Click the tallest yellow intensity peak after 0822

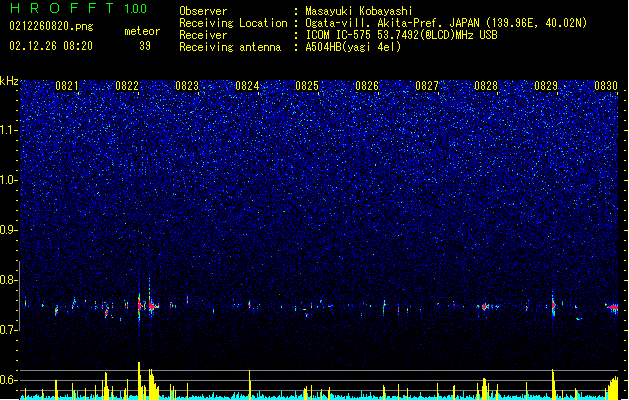pos(139,380)
